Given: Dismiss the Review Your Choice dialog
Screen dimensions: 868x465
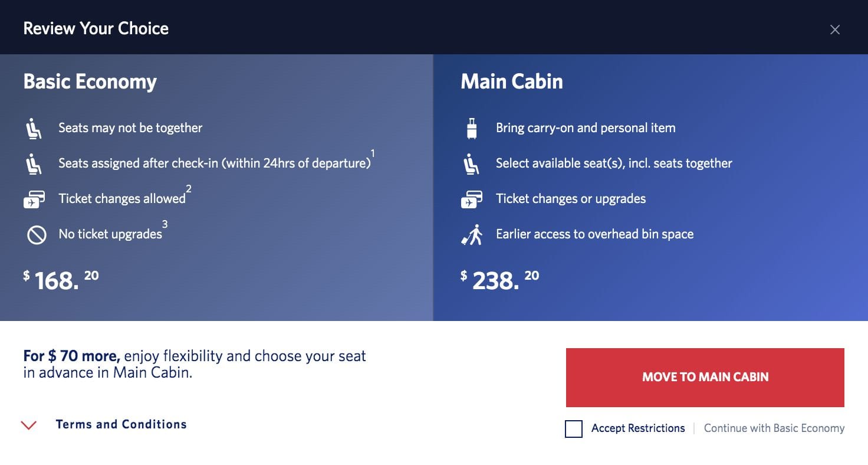Looking at the screenshot, I should [x=835, y=29].
